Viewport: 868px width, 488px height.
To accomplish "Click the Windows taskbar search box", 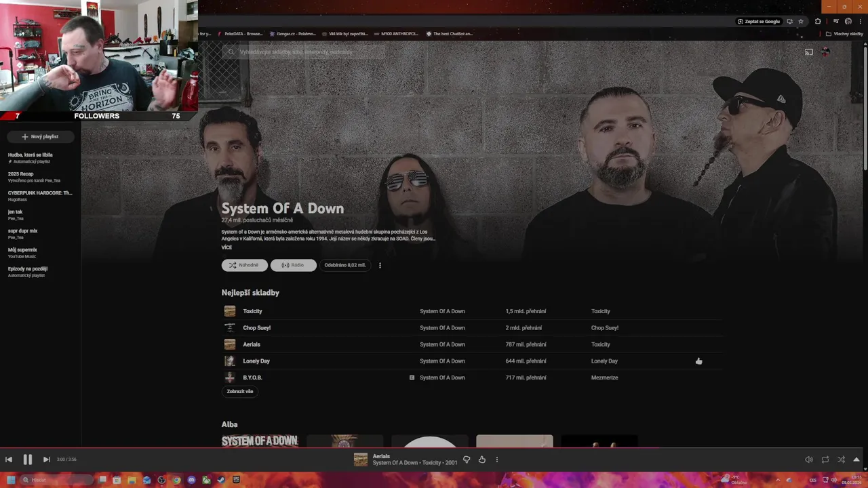I will click(x=58, y=480).
